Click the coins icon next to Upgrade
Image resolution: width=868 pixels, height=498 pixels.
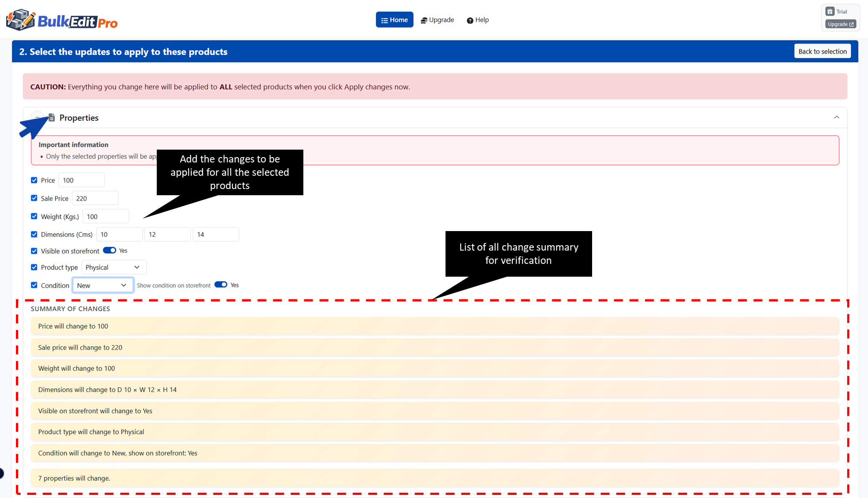click(423, 20)
